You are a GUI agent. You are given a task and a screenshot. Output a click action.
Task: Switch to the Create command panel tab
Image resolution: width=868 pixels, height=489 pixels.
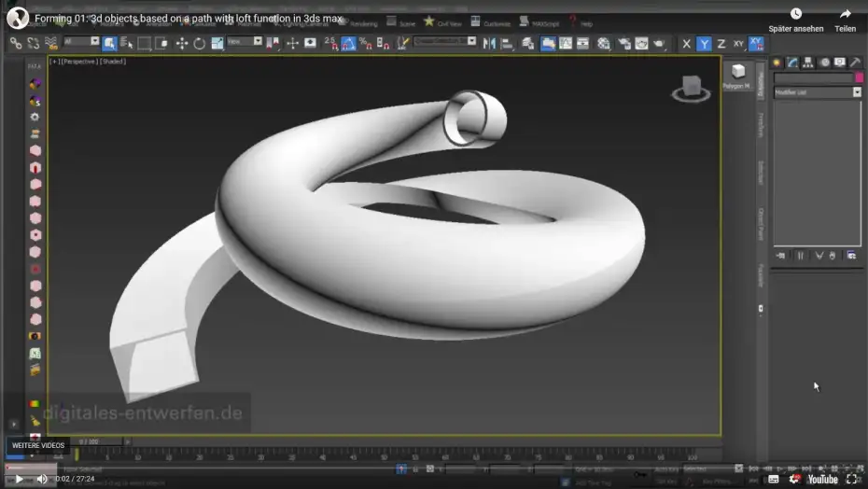(x=777, y=63)
